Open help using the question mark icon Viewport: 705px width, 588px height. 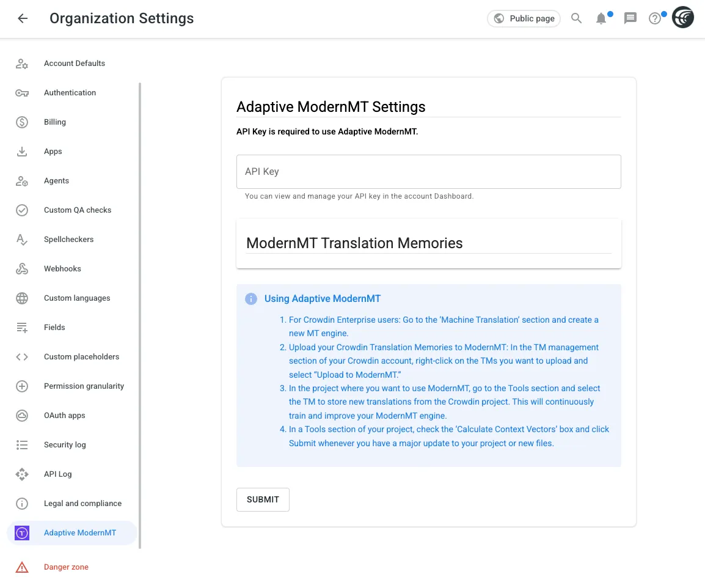pos(654,18)
